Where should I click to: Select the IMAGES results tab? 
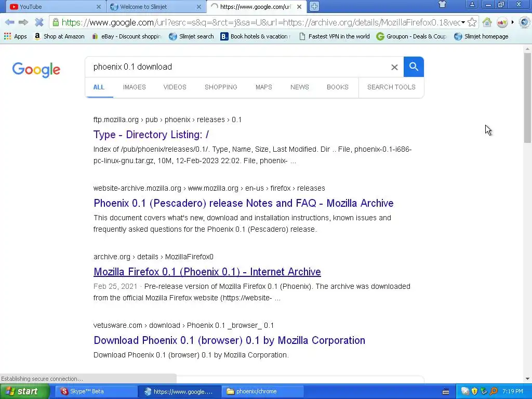coord(135,87)
